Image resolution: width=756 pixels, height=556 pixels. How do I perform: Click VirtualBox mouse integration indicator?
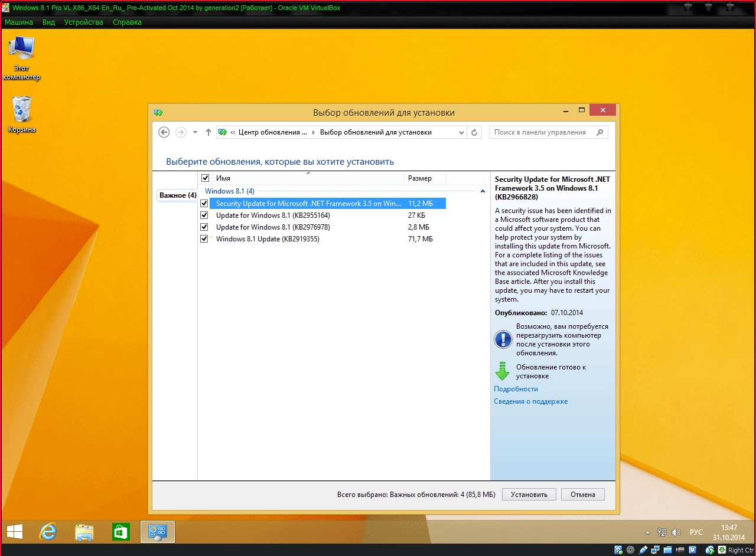click(x=709, y=550)
